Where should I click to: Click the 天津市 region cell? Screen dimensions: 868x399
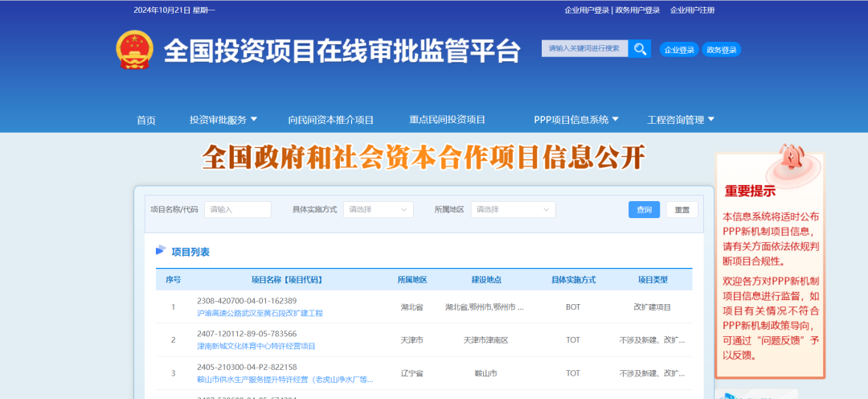coord(411,340)
